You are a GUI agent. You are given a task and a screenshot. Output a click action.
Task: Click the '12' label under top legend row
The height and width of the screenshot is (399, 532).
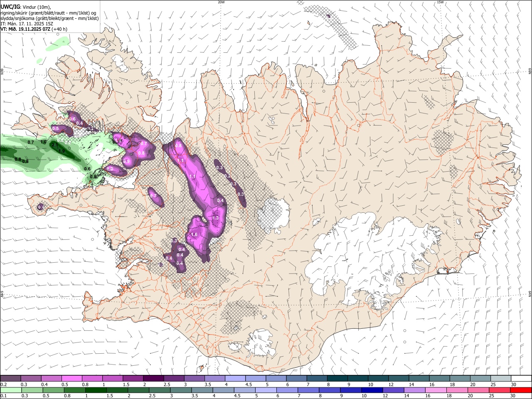(391, 384)
